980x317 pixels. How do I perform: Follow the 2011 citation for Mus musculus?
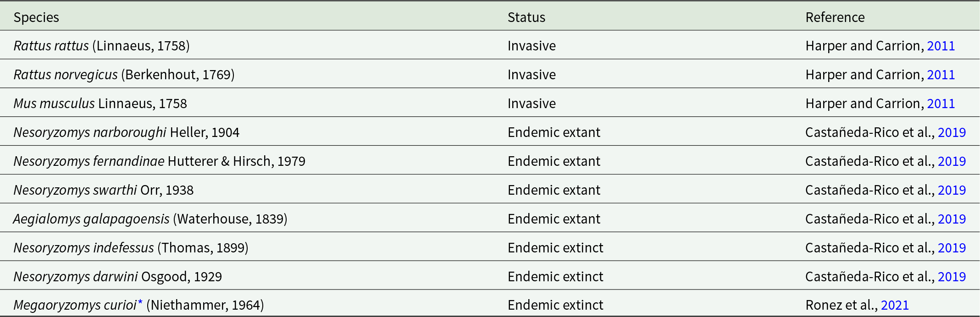coord(941,104)
